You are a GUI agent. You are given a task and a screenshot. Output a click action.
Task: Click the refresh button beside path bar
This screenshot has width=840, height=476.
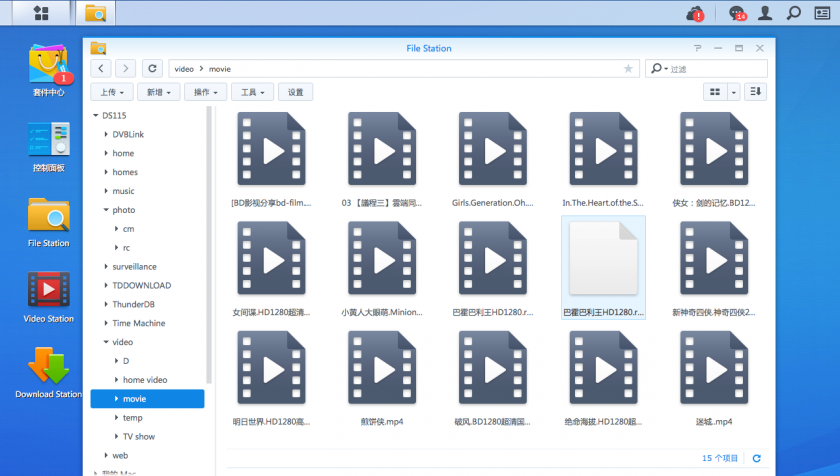[152, 68]
